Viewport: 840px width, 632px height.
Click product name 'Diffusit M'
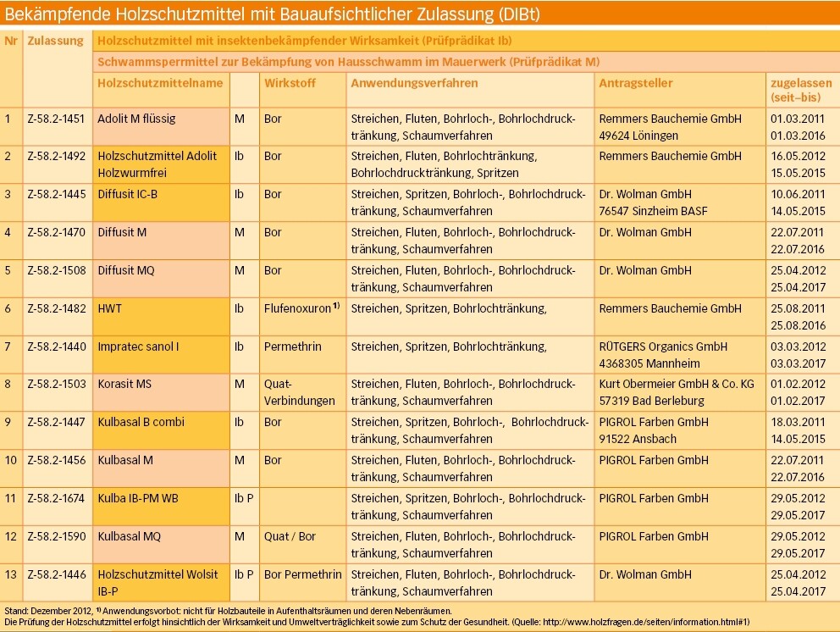coord(122,233)
